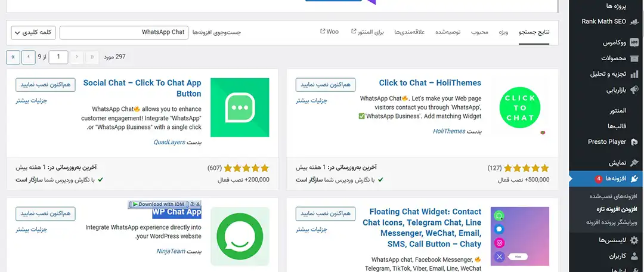The image size is (644, 272).
Task: Click IDM download bar close X
Action: point(198,204)
